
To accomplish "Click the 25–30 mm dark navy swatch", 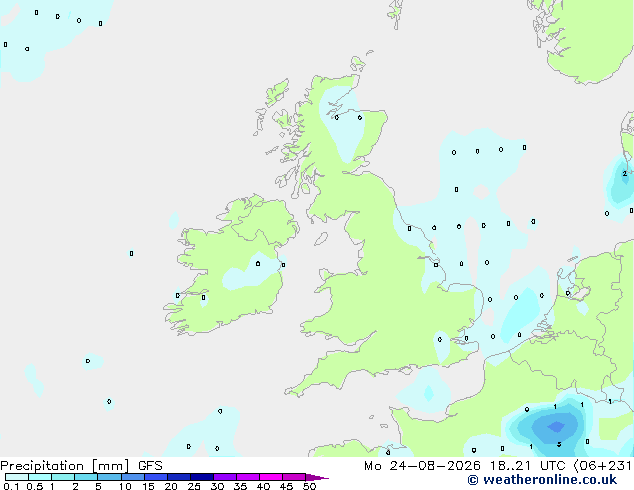I will (202, 477).
